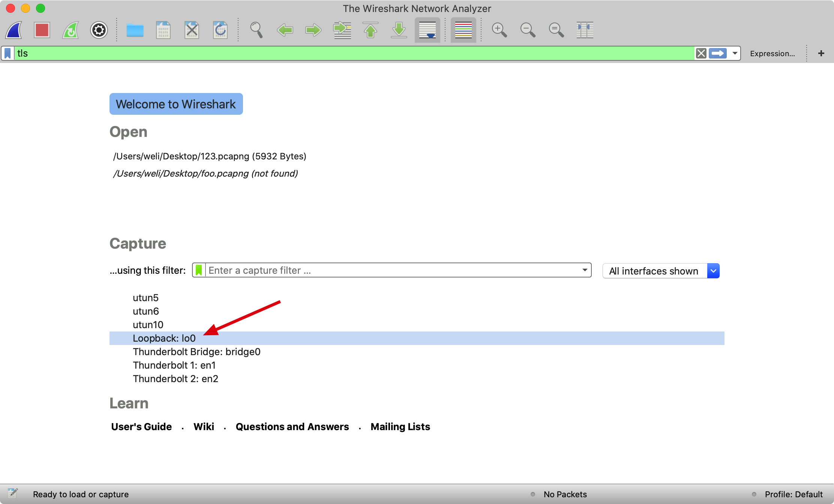Click the red Stop capture button

42,30
